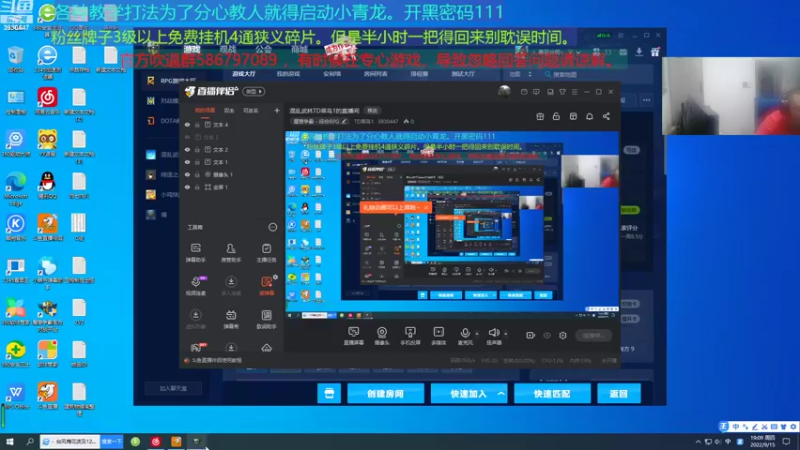
Task: Switch to the 商城 tab
Action: point(299,49)
